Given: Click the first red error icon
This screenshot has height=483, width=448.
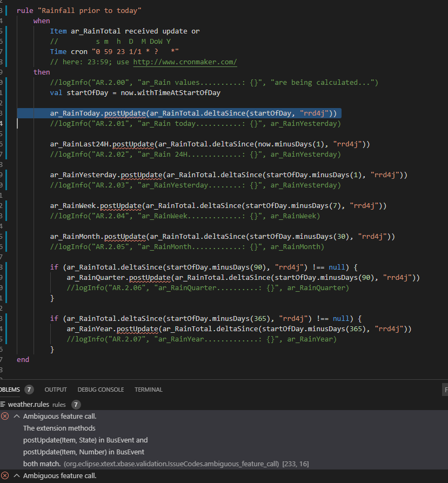Looking at the screenshot, I should click(5, 417).
